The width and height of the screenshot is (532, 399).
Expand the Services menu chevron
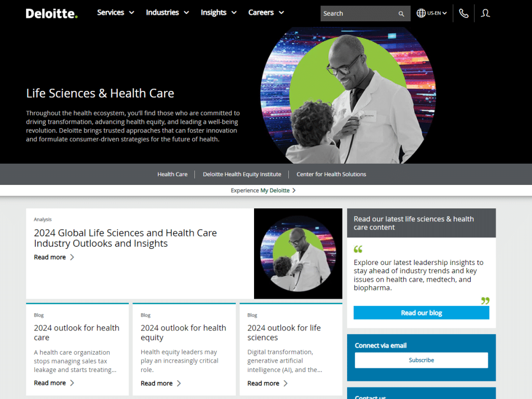tap(131, 12)
